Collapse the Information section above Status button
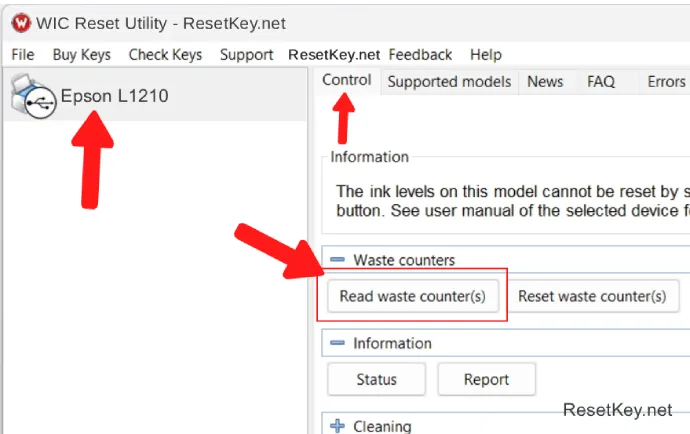This screenshot has width=690, height=434. click(x=337, y=343)
